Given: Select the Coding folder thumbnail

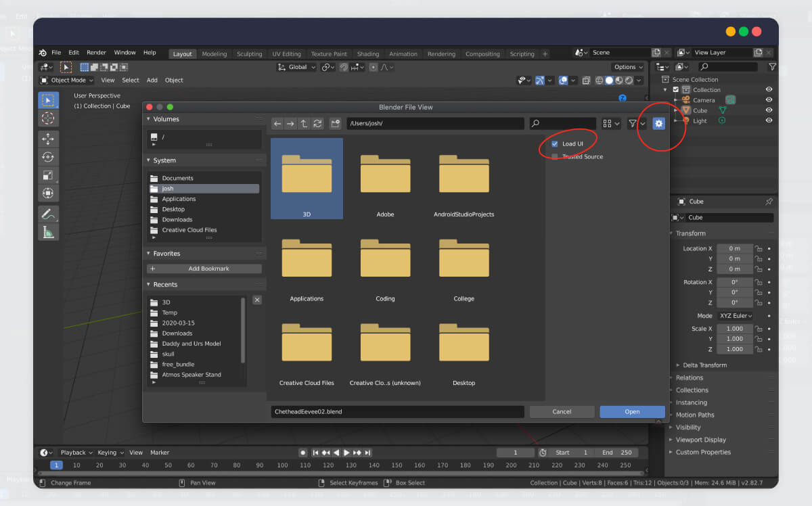Looking at the screenshot, I should tap(385, 264).
